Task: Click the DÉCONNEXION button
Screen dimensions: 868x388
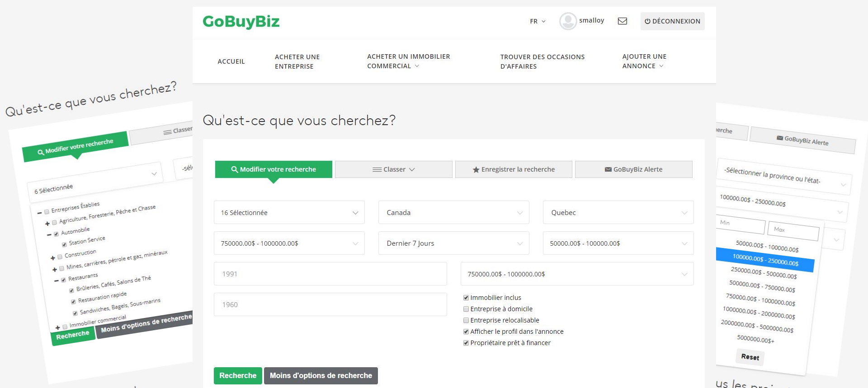Action: [x=672, y=21]
